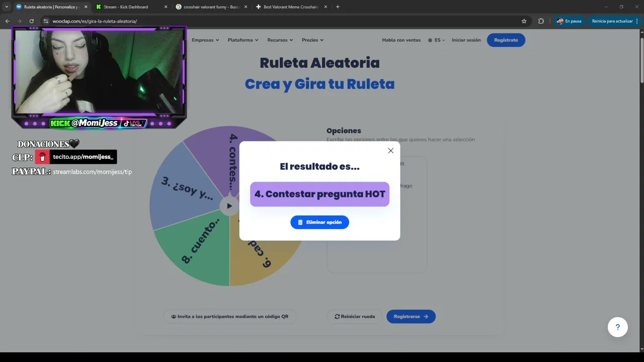This screenshot has height=362, width=644.
Task: Click the Kick @MomiJess overlay banner
Action: click(x=98, y=123)
